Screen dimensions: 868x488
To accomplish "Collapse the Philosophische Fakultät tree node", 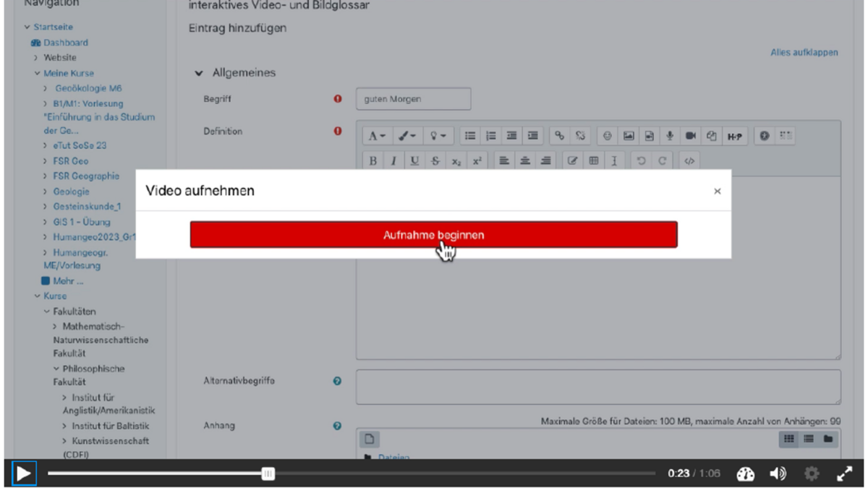I will point(56,369).
